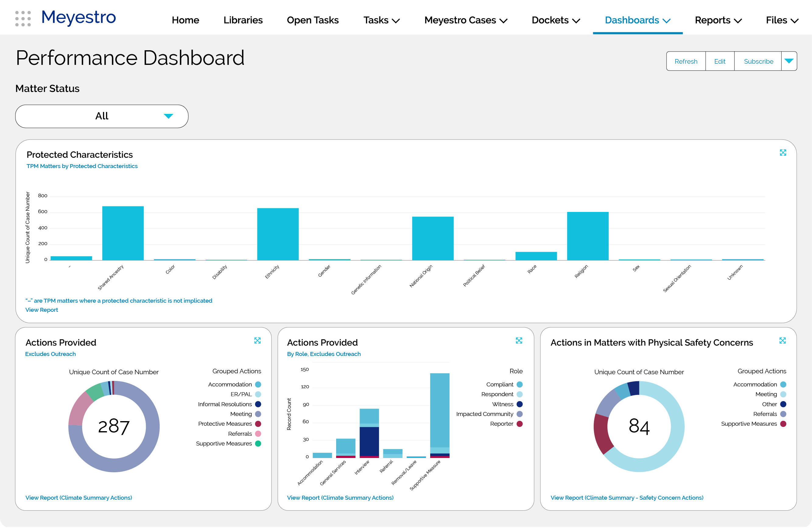Open the Open Tasks tab

pyautogui.click(x=312, y=20)
